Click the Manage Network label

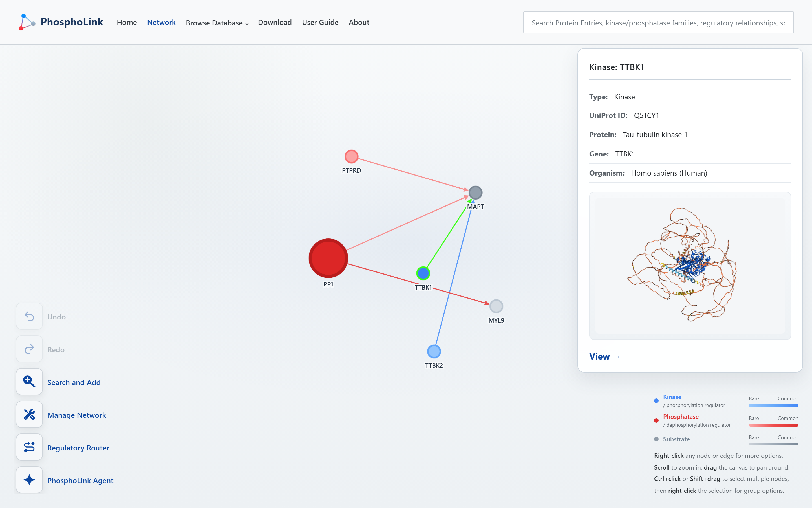coord(76,415)
